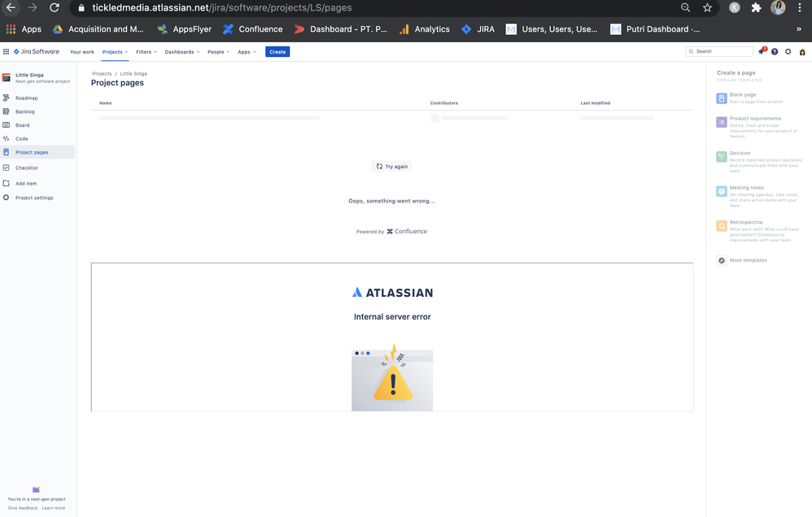Open the Chrome three-dot menu

800,8
